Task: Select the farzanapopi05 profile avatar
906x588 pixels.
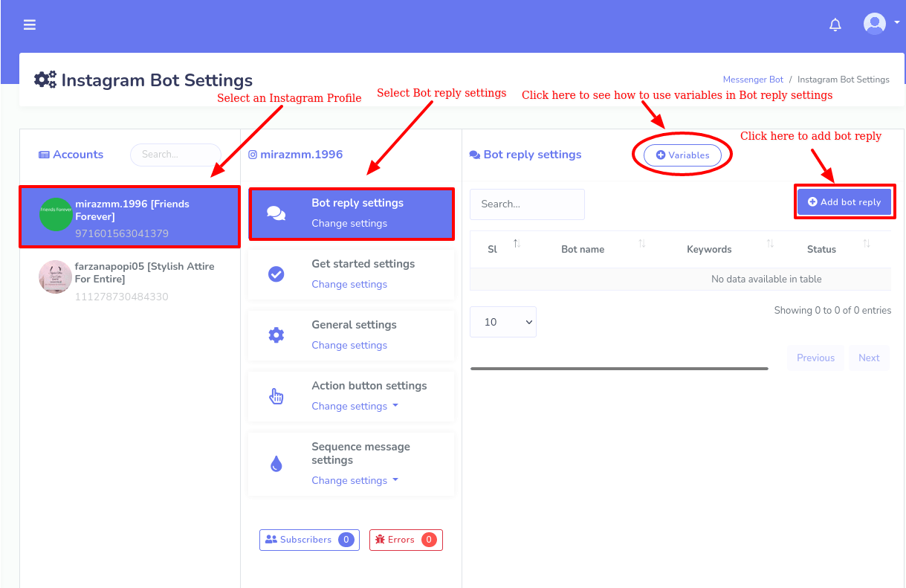Action: (x=56, y=277)
